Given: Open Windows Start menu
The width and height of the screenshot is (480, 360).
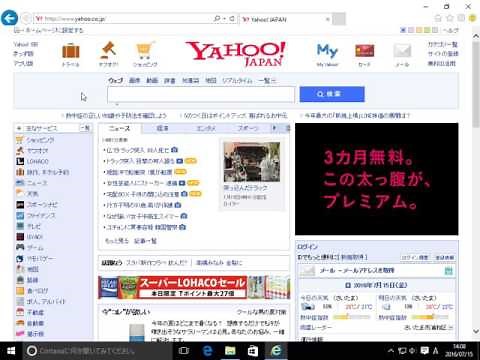Looking at the screenshot, I should point(11,351).
